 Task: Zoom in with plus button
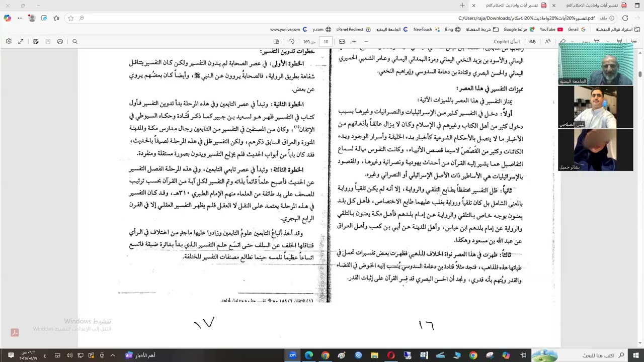tap(354, 42)
